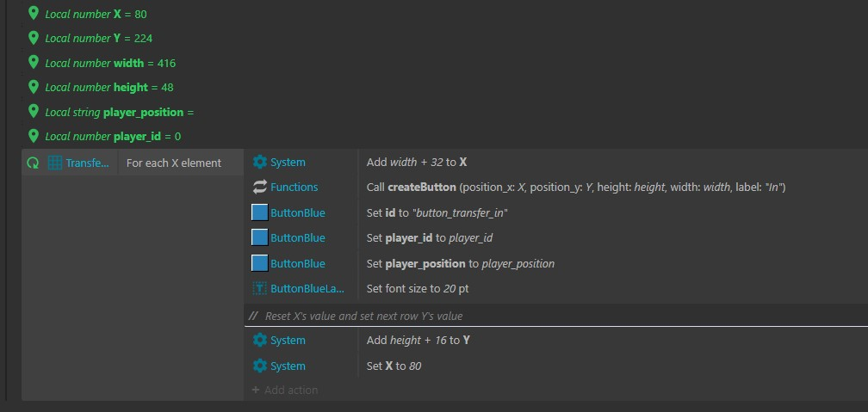The image size is (868, 412).
Task: Click the pin icon beside local number Y
Action: click(34, 38)
